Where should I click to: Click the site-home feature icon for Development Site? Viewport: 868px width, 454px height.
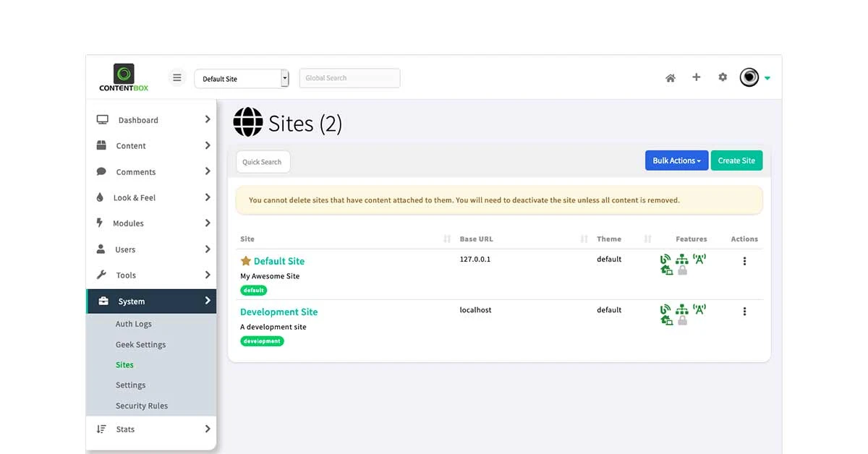667,320
